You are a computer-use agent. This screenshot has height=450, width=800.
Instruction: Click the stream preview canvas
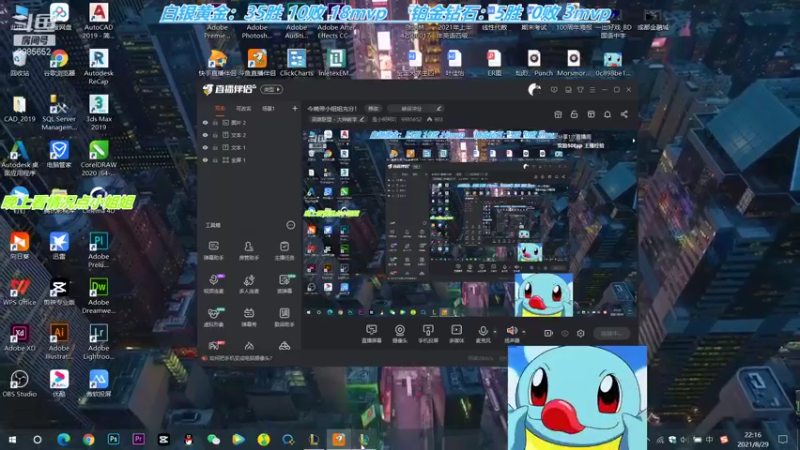(469, 222)
